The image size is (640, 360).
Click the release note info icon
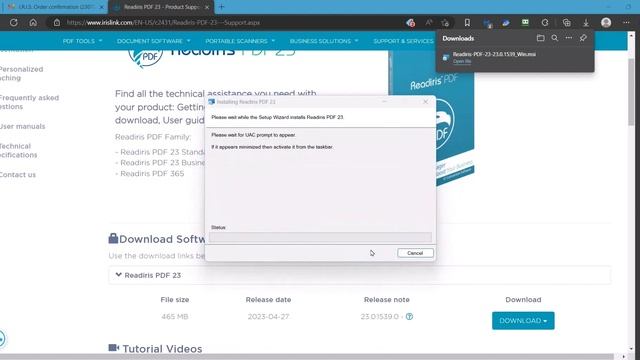click(x=409, y=316)
